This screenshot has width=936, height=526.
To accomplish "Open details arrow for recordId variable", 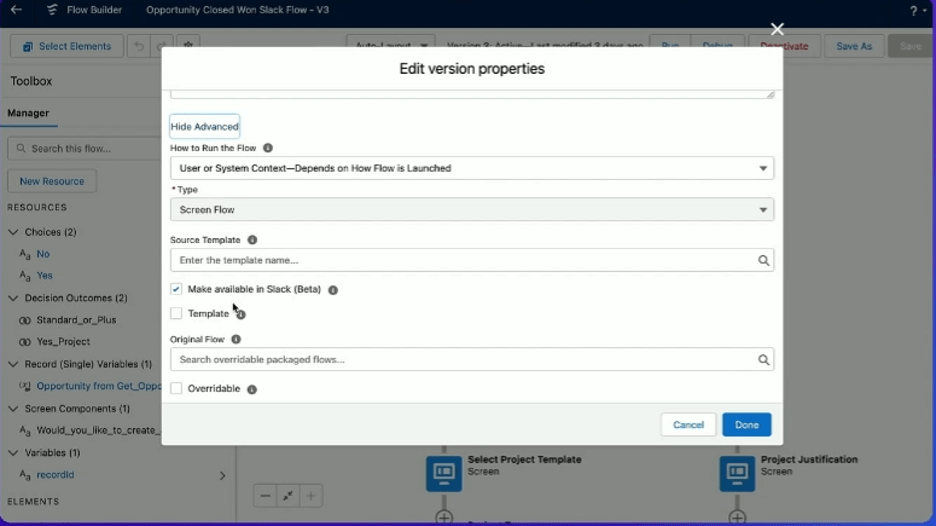I will [x=222, y=476].
